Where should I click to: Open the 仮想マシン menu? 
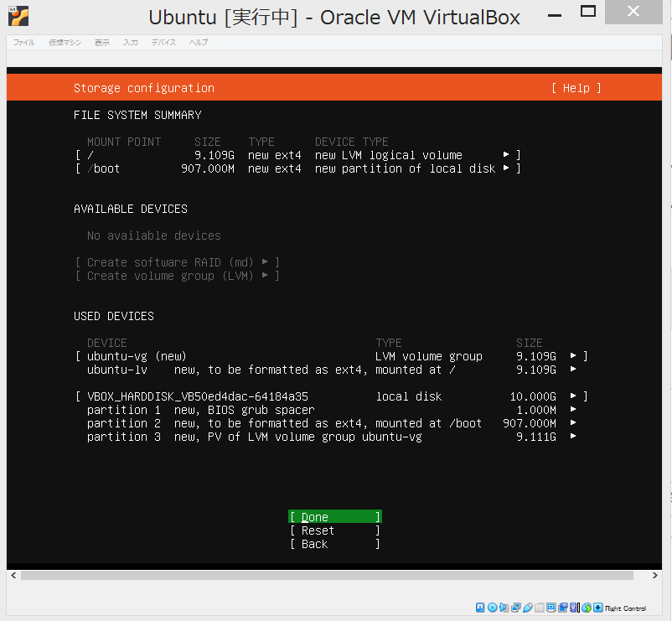(x=65, y=42)
